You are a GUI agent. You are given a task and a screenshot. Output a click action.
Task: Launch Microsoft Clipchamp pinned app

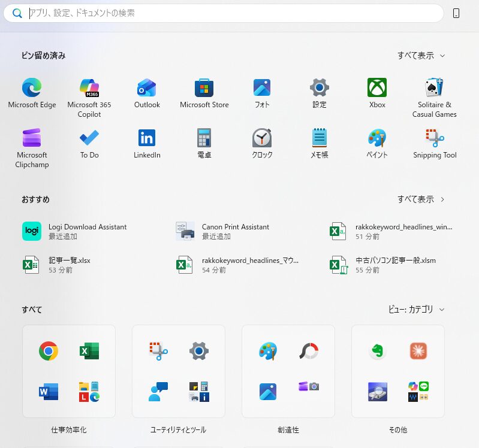tap(32, 148)
